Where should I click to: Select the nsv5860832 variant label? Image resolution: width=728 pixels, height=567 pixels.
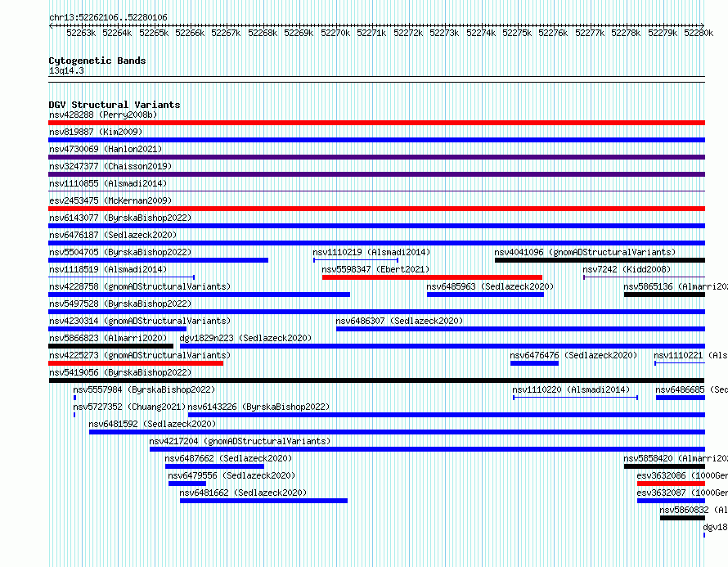point(694,510)
